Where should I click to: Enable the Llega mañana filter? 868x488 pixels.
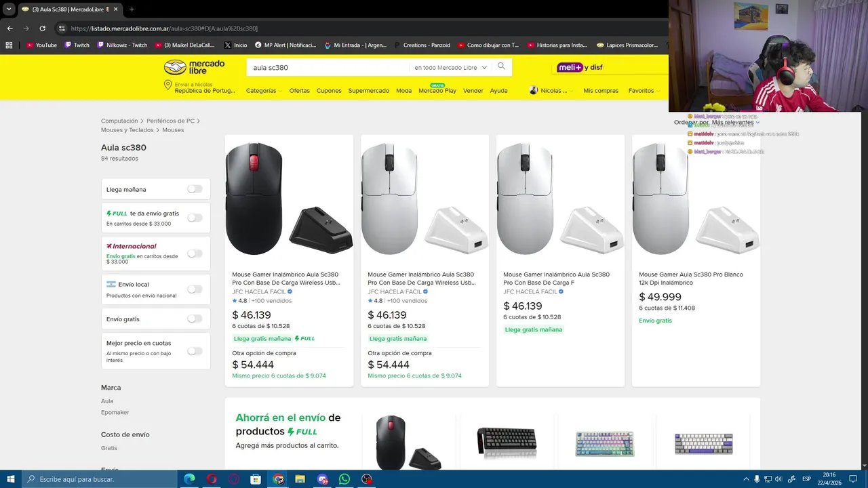(195, 189)
